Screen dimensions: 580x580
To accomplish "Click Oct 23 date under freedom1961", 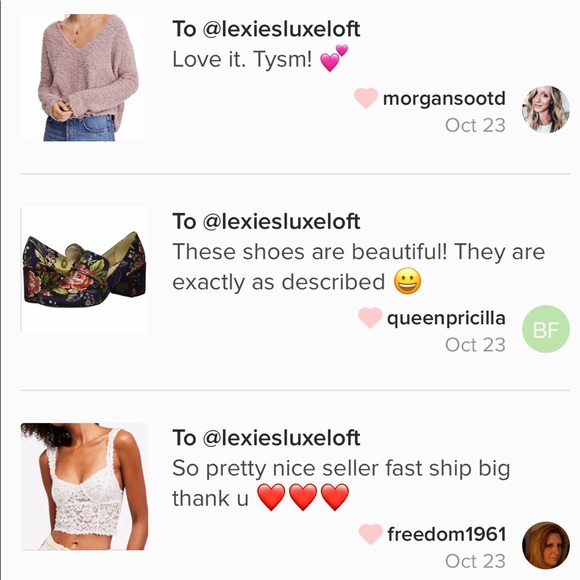I will point(475,561).
